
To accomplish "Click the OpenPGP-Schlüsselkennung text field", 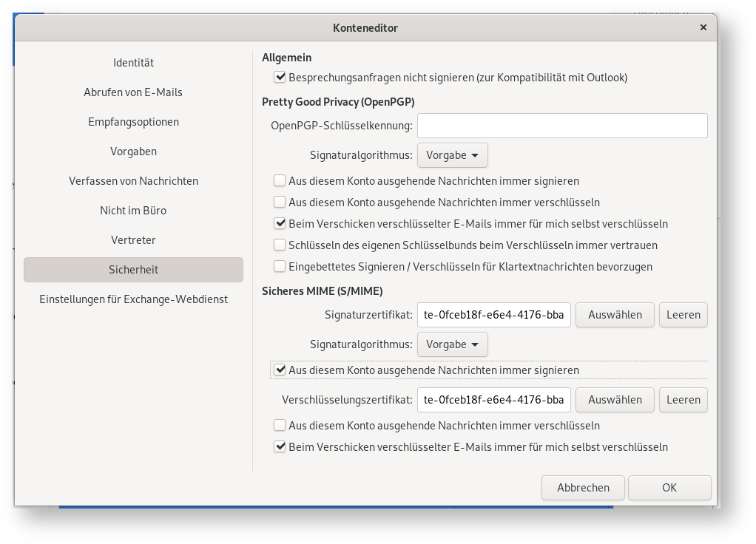I will click(x=562, y=126).
